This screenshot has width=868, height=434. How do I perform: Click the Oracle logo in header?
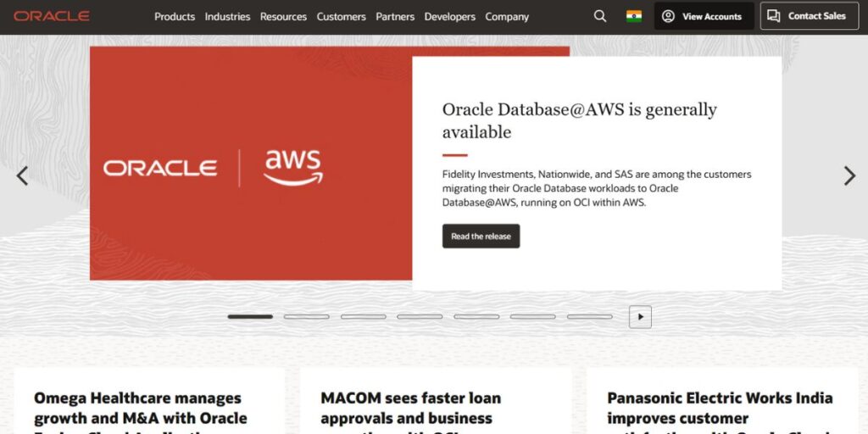click(x=52, y=17)
